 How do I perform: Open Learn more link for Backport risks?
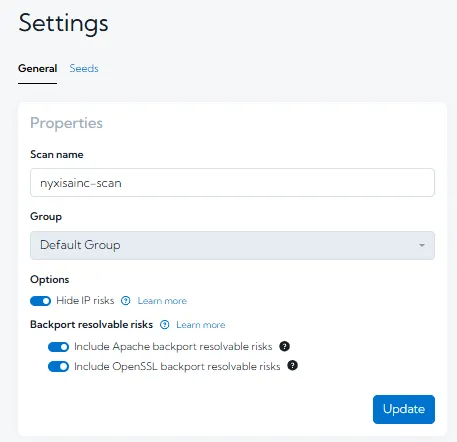[x=201, y=325]
